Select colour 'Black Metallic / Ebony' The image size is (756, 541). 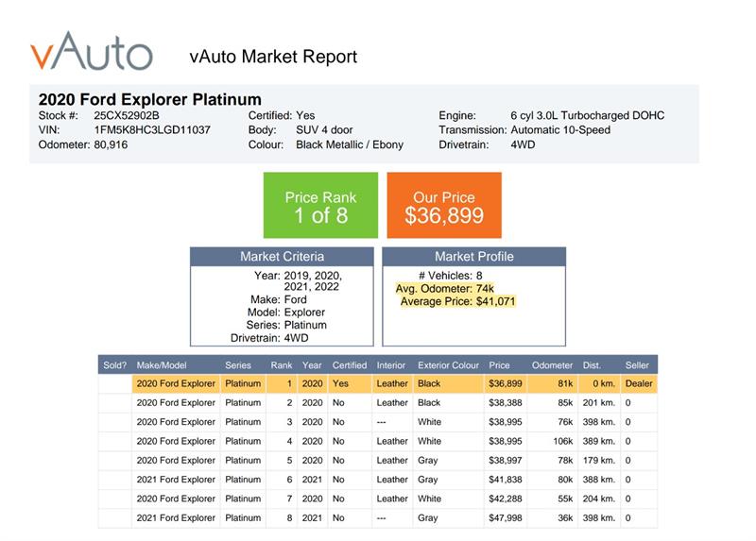[350, 144]
